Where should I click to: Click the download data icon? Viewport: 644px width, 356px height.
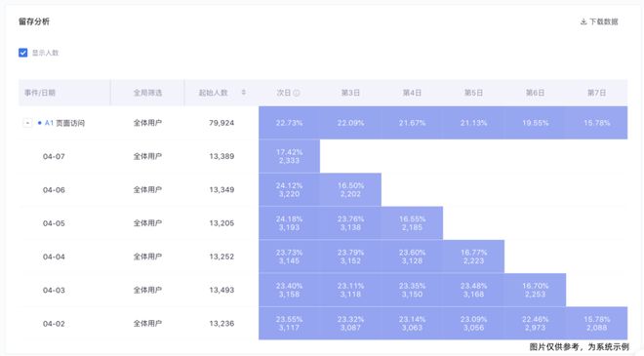pos(584,21)
